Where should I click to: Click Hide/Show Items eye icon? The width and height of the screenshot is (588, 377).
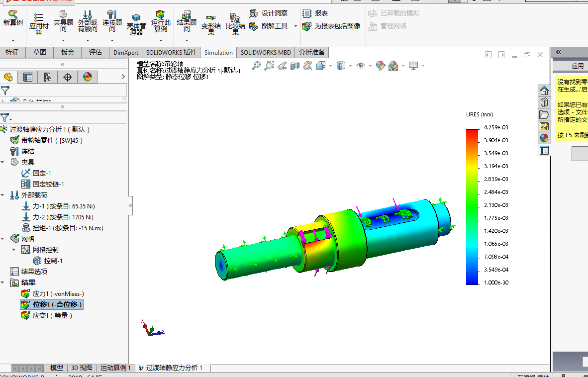tap(361, 66)
